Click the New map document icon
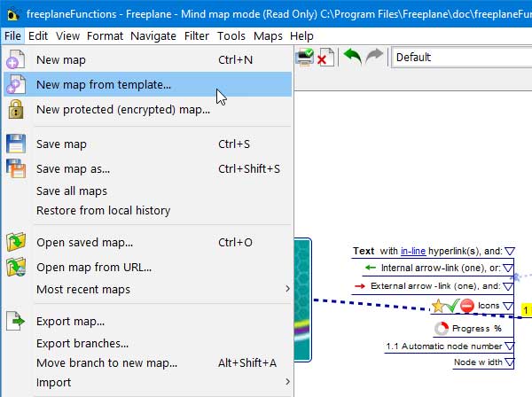Screen dimensions: 532x397 point(15,59)
